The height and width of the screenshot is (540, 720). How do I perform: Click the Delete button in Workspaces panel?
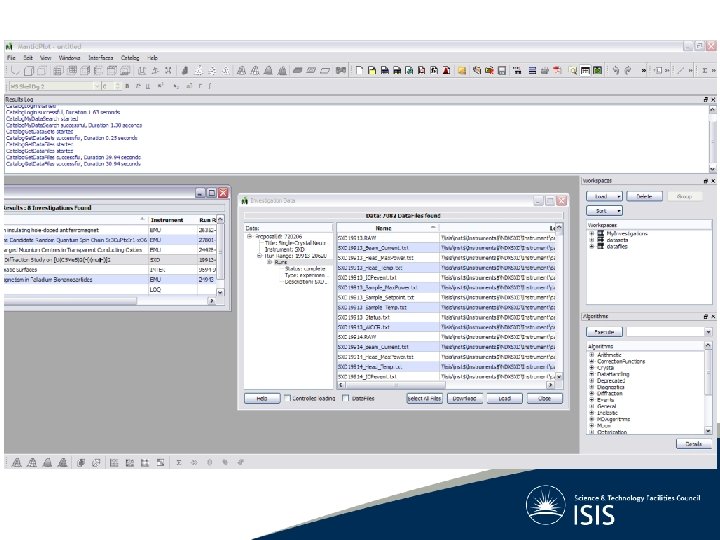coord(644,196)
